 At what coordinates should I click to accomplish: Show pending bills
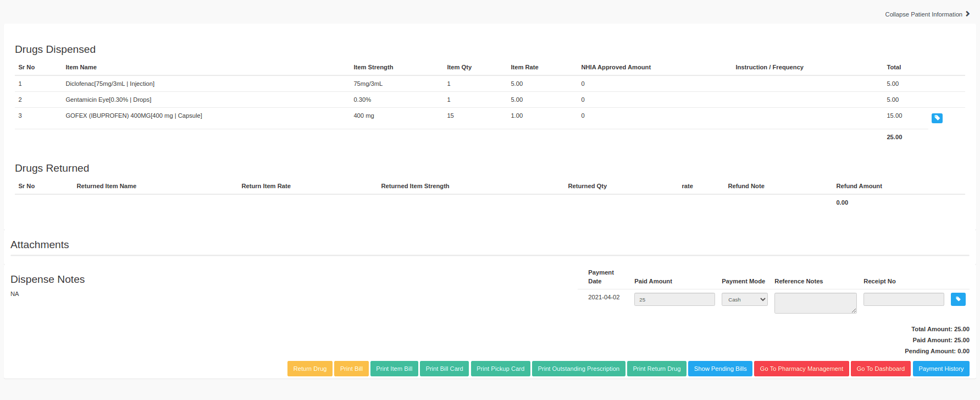[720, 369]
